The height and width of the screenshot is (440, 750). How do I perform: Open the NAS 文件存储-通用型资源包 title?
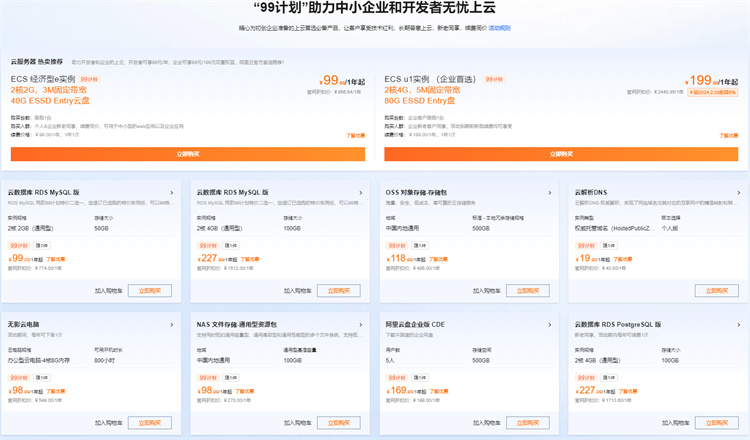point(237,324)
